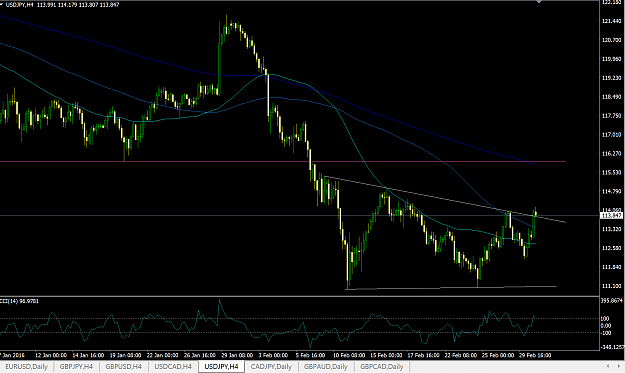Click the 15 Feb 00:00 time label
The width and height of the screenshot is (625, 373).
(386, 355)
